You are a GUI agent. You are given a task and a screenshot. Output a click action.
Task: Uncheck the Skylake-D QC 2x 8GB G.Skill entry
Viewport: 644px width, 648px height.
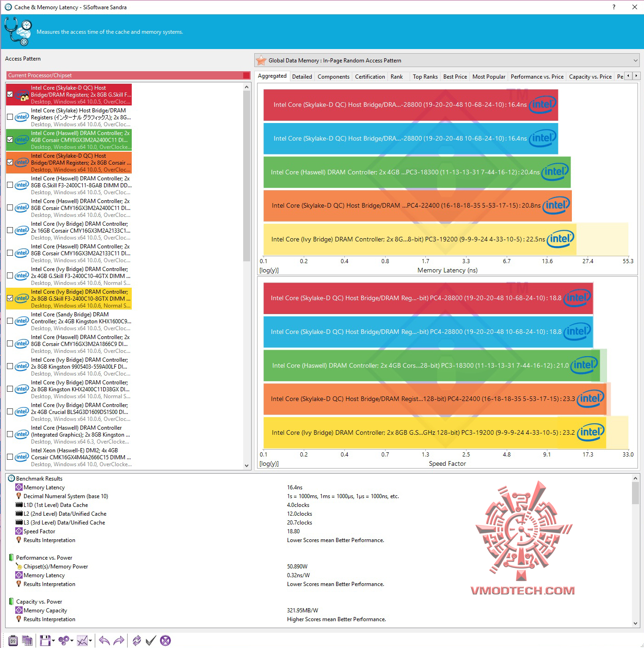click(x=10, y=94)
